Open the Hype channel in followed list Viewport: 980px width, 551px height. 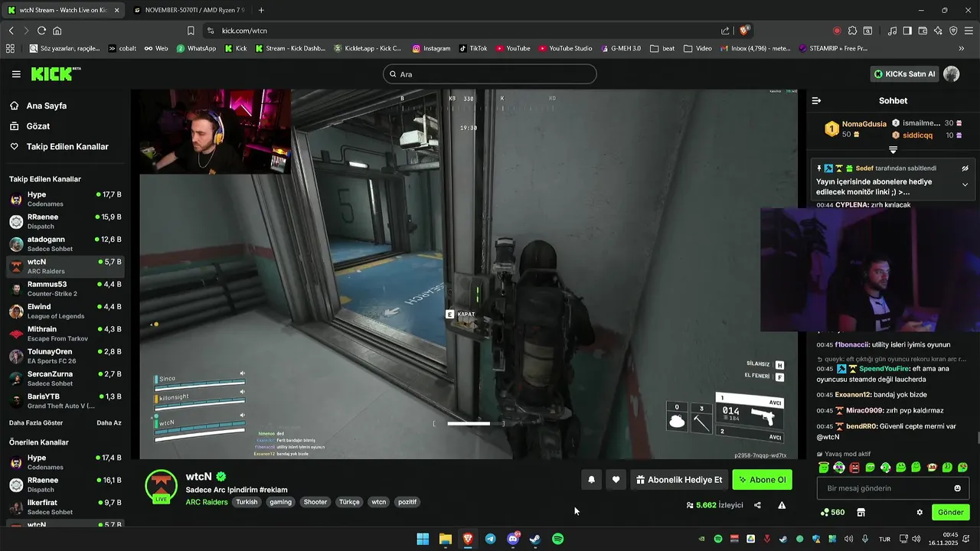(x=65, y=199)
